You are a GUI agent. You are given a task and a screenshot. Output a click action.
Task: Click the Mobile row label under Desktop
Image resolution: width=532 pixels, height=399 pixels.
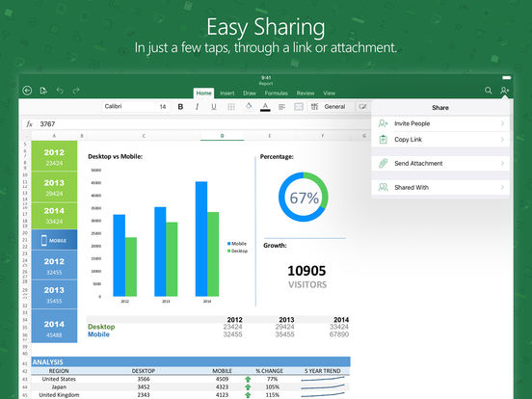tap(98, 334)
